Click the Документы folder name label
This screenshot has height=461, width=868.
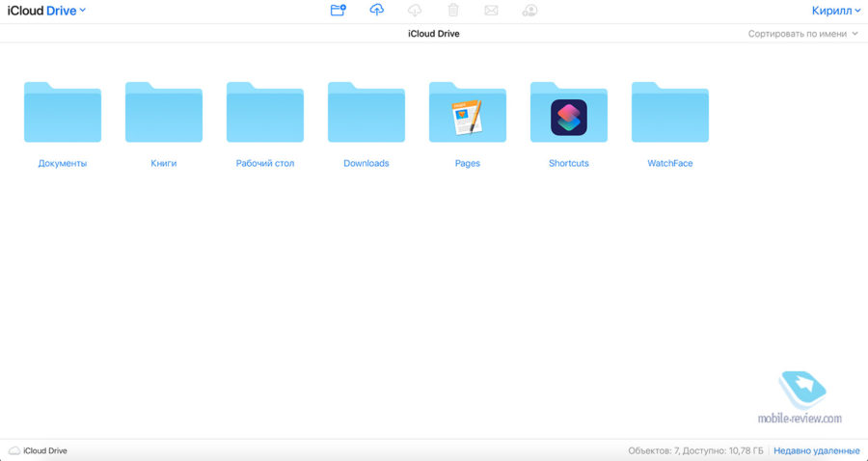point(63,163)
